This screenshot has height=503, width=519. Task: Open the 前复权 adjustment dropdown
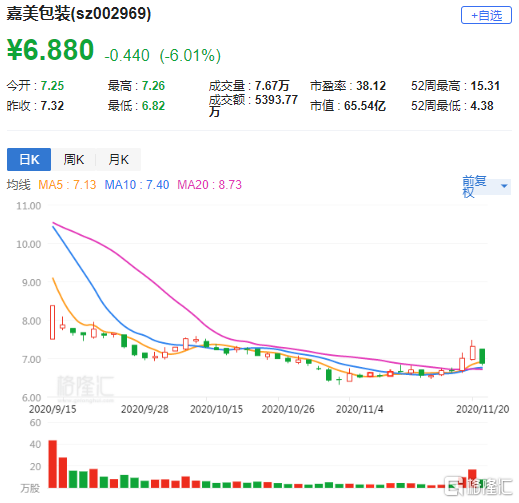tap(486, 186)
